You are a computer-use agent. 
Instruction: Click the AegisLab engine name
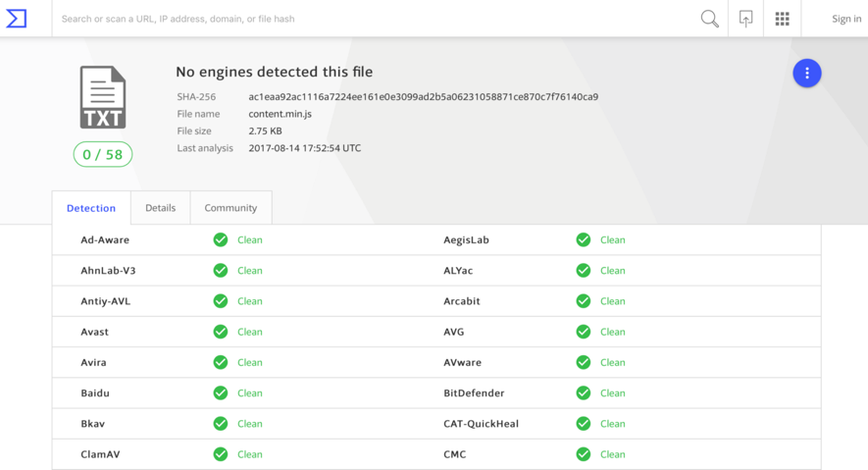(x=466, y=239)
